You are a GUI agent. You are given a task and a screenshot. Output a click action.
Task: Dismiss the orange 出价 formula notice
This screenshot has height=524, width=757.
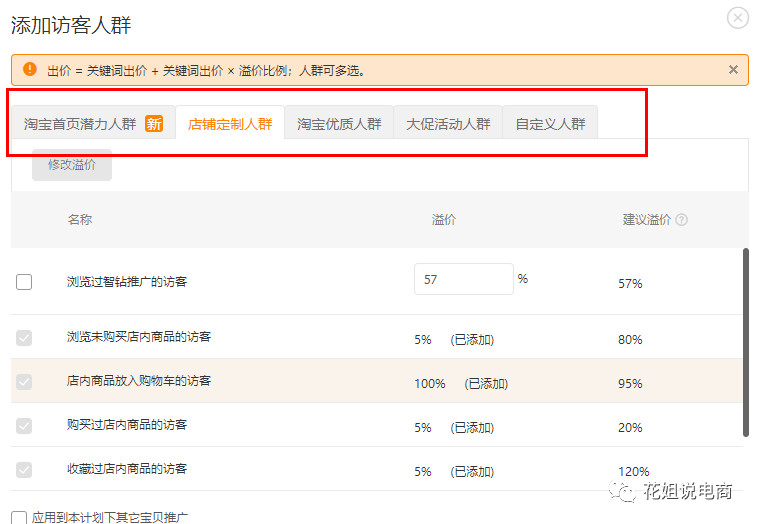click(x=733, y=70)
